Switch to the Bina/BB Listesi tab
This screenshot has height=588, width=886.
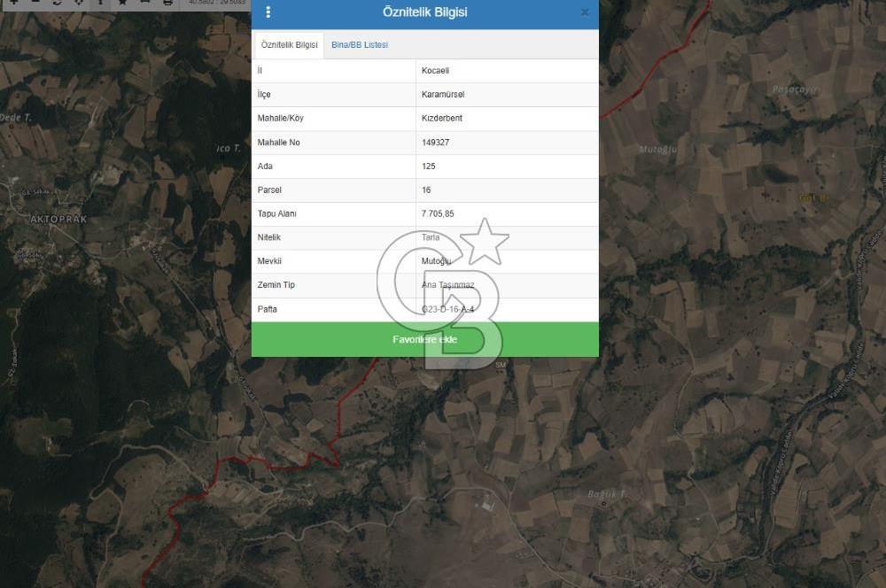pos(360,44)
